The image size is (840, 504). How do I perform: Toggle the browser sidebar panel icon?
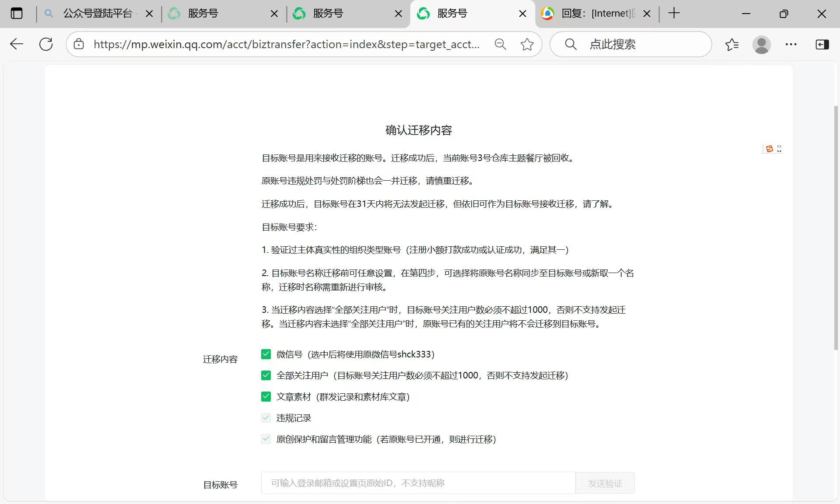click(822, 44)
